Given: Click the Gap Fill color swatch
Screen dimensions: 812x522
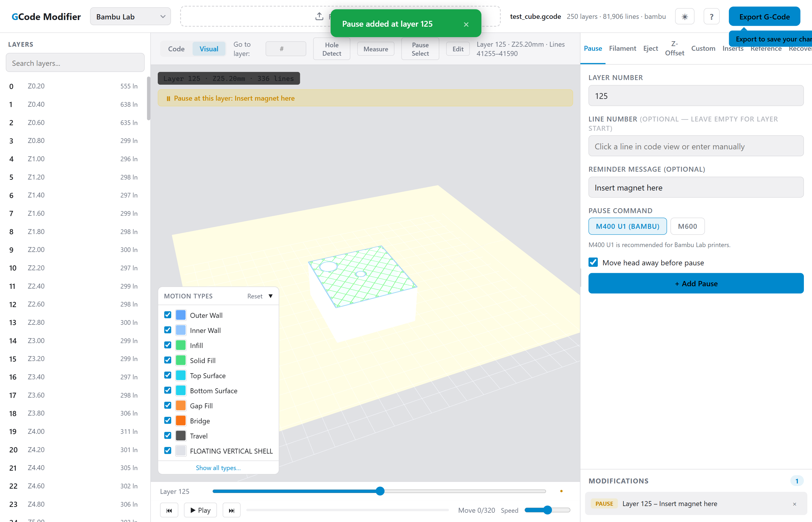Looking at the screenshot, I should tap(181, 405).
